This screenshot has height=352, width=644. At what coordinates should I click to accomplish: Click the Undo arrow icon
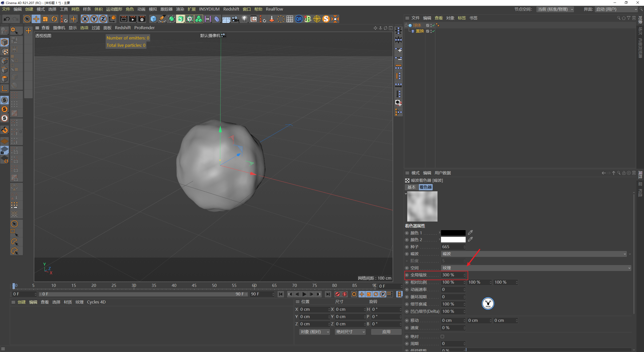(x=7, y=19)
